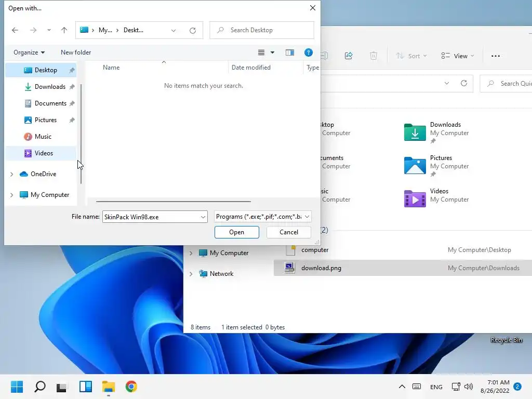Click the Delete trash icon in Explorer toolbar

(373, 56)
